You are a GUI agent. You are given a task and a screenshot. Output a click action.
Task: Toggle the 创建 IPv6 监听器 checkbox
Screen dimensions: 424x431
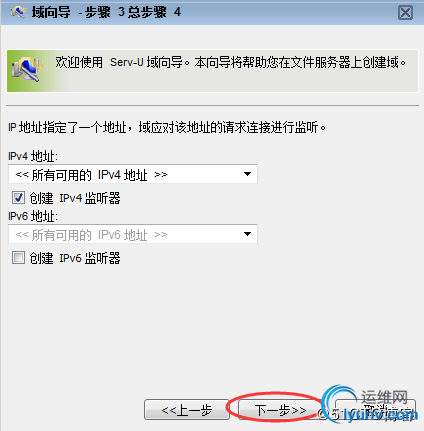(x=18, y=258)
